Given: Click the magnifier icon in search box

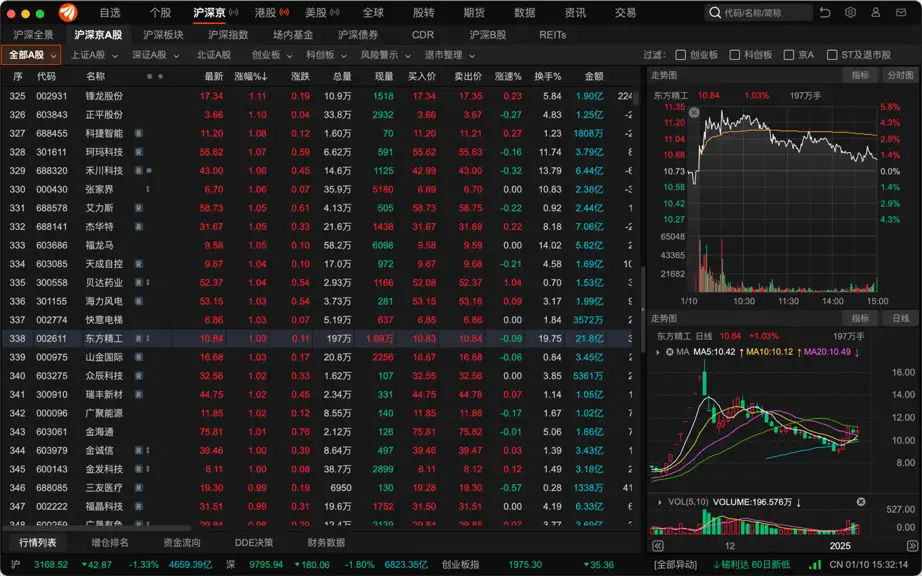Looking at the screenshot, I should (x=715, y=12).
